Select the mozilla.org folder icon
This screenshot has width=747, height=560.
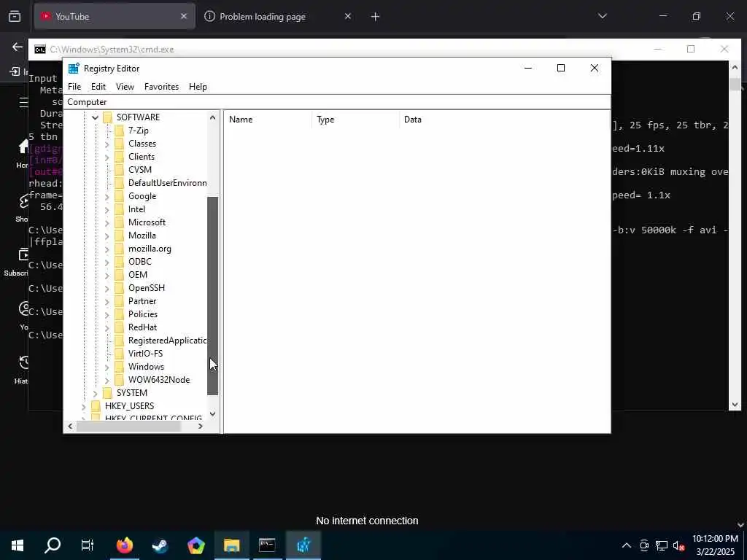[x=119, y=249]
